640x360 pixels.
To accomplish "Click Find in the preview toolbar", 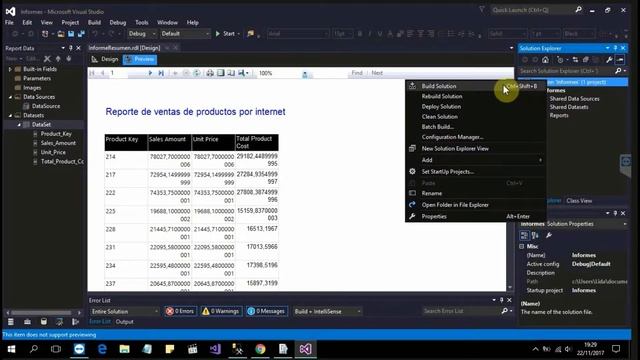I will 357,73.
